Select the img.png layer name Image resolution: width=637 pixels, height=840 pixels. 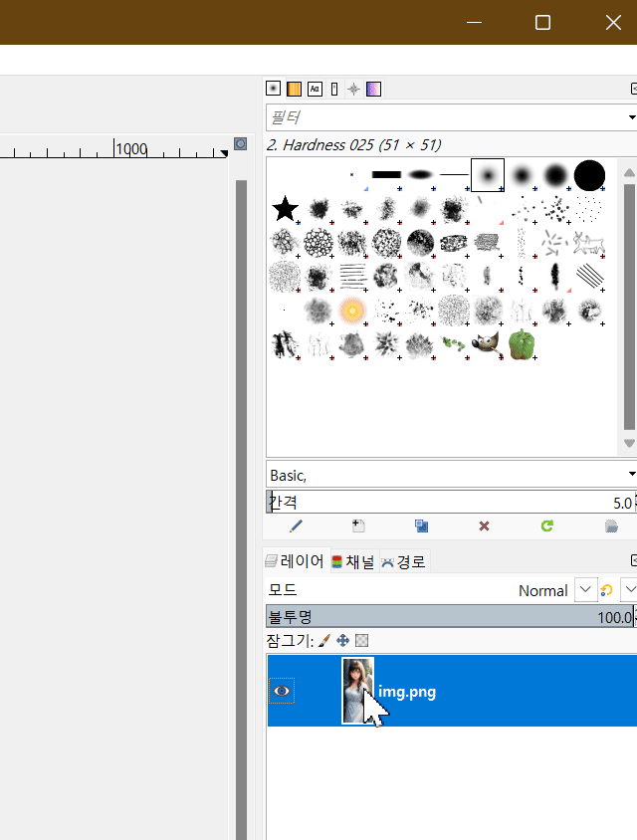point(407,692)
